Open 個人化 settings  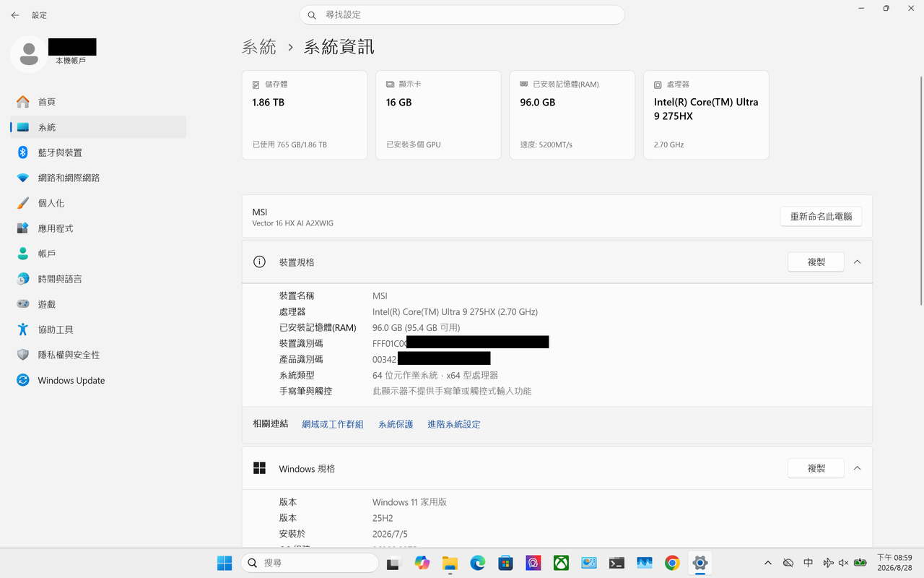(x=98, y=203)
